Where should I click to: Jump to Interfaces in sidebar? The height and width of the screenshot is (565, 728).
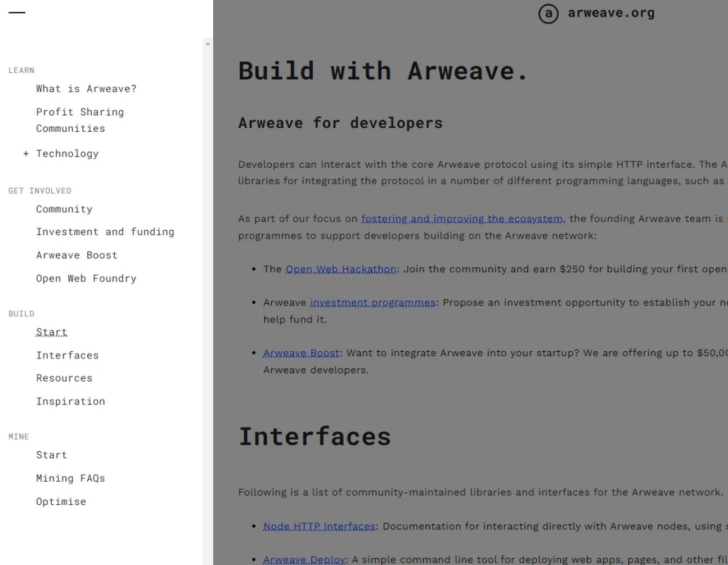coord(68,355)
